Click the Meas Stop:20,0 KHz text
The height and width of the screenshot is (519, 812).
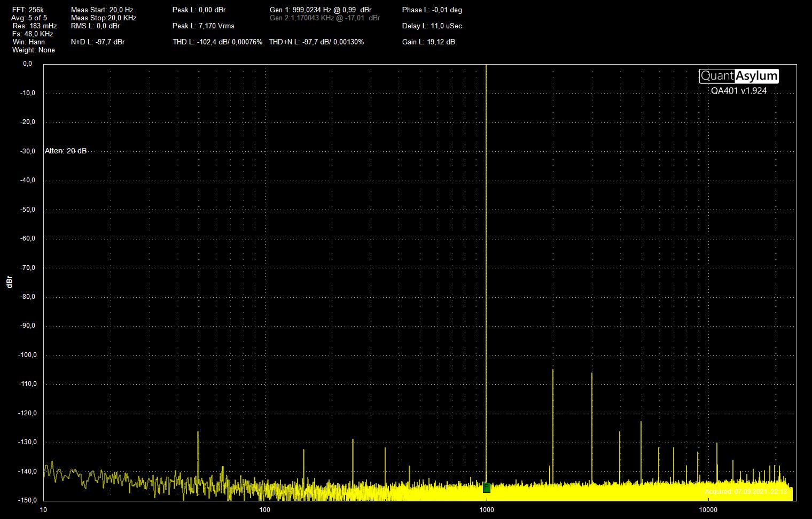coord(104,18)
